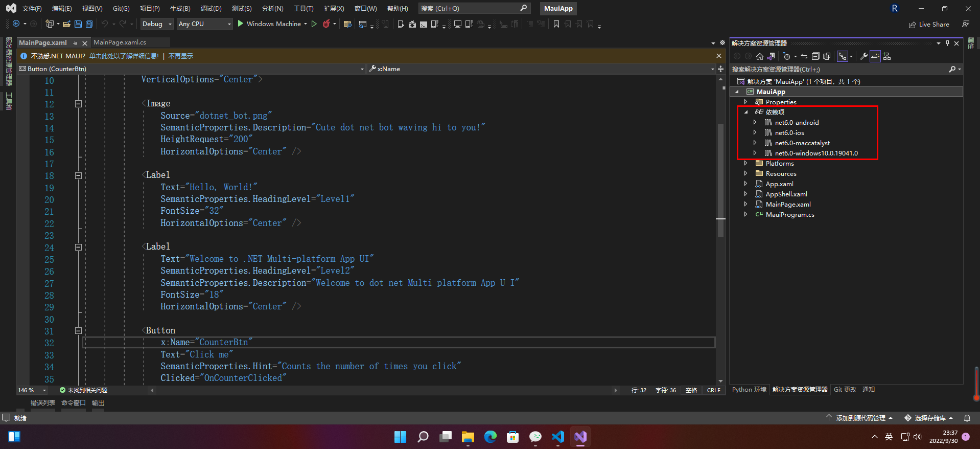Sync with active document arrows icon
Screen dimensions: 980x449
(804, 56)
